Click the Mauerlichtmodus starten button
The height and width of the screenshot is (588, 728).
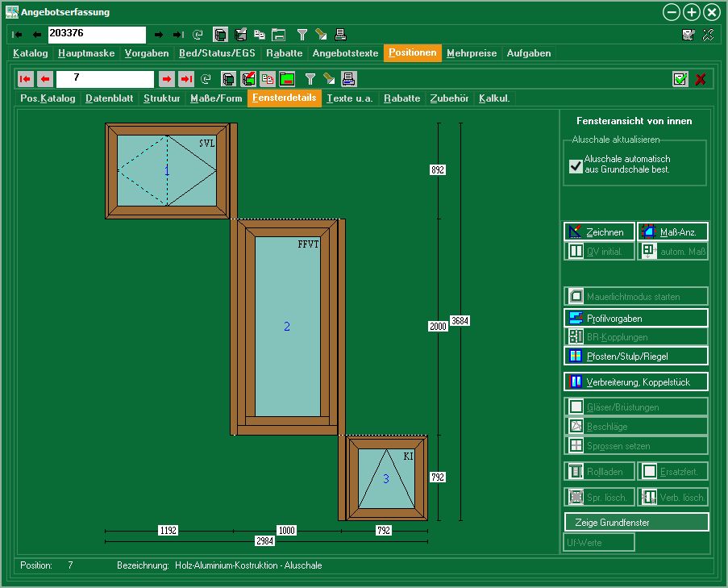click(636, 296)
